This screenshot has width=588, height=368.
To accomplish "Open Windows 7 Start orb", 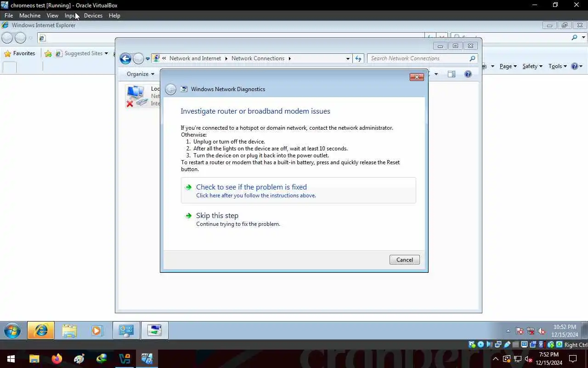I will pyautogui.click(x=12, y=330).
